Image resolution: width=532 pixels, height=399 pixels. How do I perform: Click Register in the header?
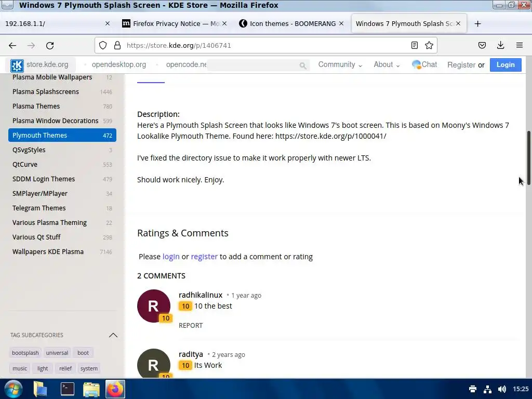pyautogui.click(x=461, y=65)
